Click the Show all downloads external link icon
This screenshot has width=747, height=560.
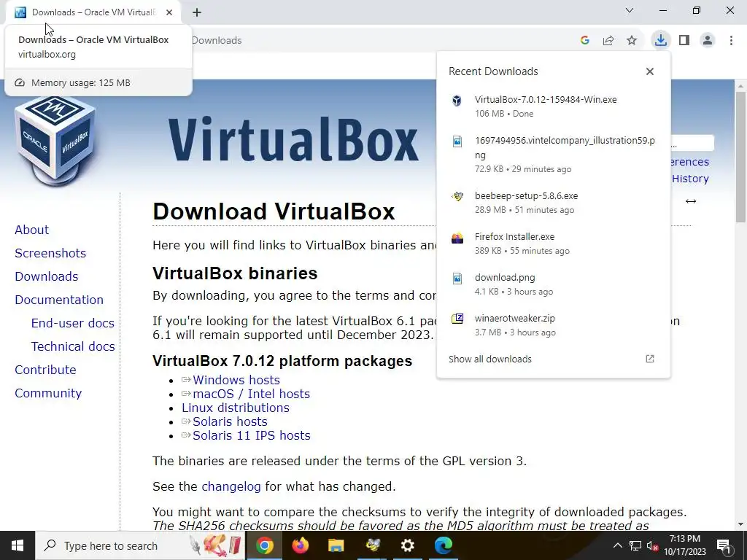tap(650, 359)
